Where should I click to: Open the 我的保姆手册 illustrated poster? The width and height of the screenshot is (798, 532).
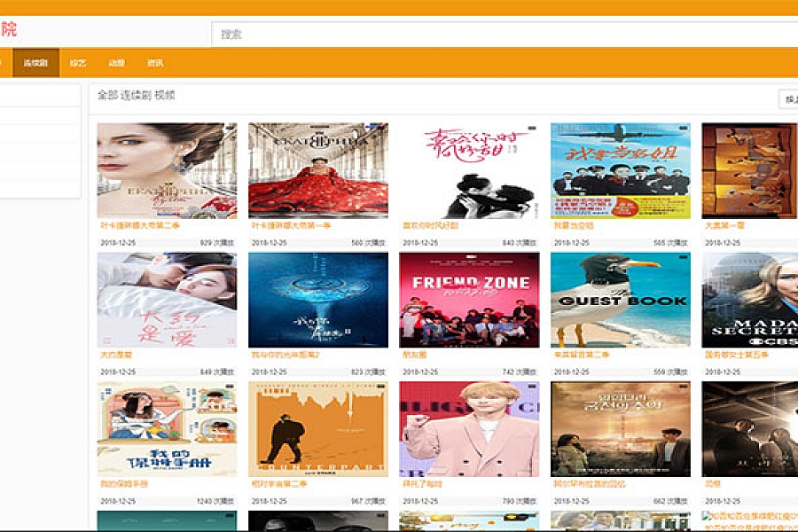click(167, 429)
